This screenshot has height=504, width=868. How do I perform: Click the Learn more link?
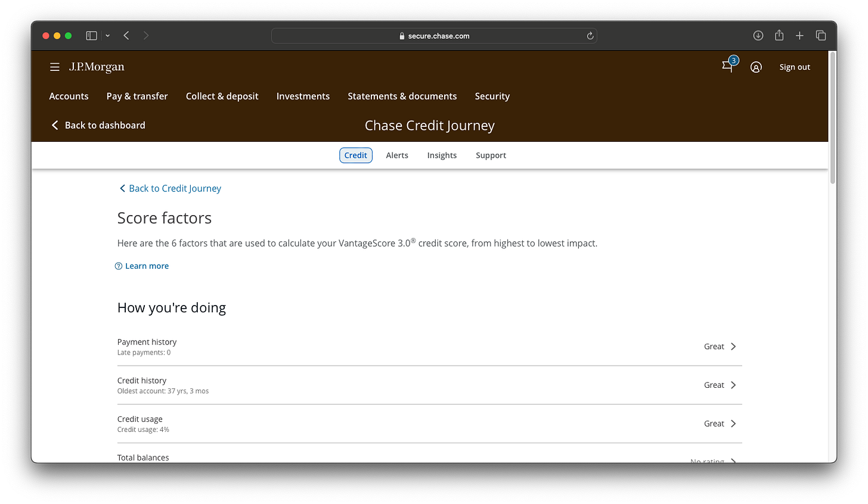(147, 266)
